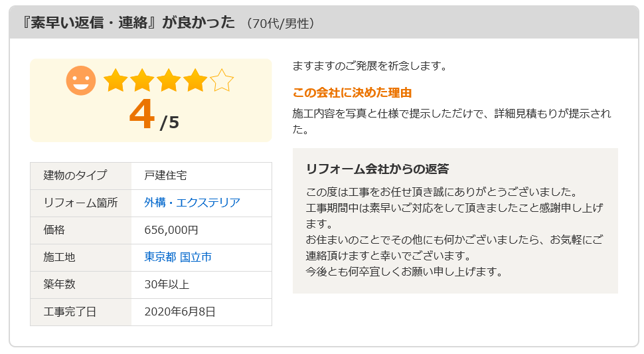Click the リフォーム会社からの返答 heading
Image resolution: width=644 pixels, height=354 pixels.
point(378,169)
